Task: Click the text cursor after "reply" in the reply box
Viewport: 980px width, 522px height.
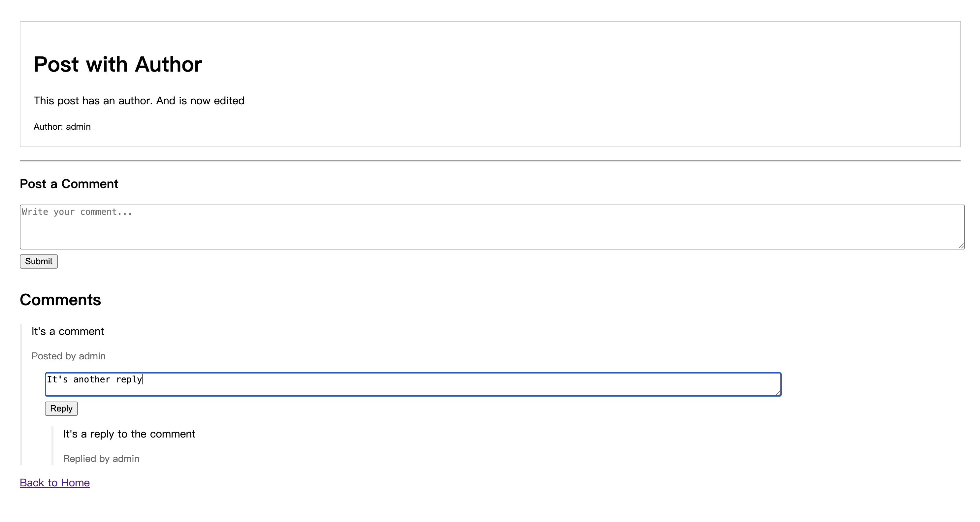Action: click(142, 379)
